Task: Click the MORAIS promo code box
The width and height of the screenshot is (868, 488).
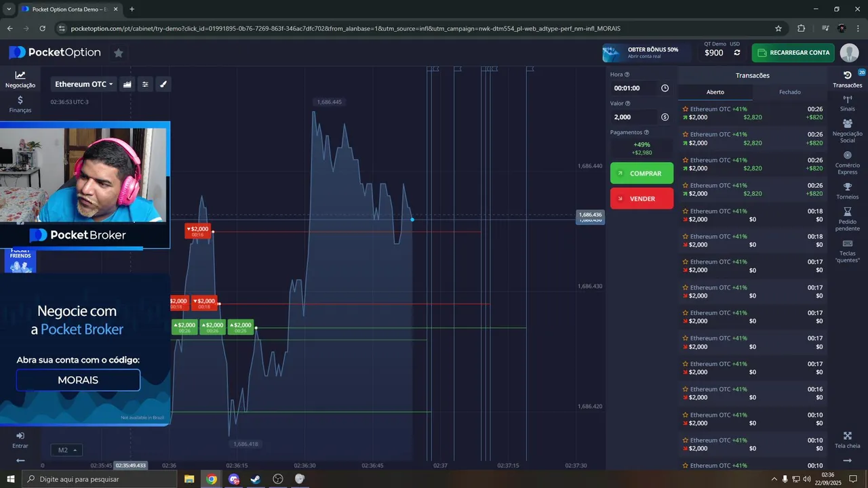Action: pyautogui.click(x=78, y=380)
